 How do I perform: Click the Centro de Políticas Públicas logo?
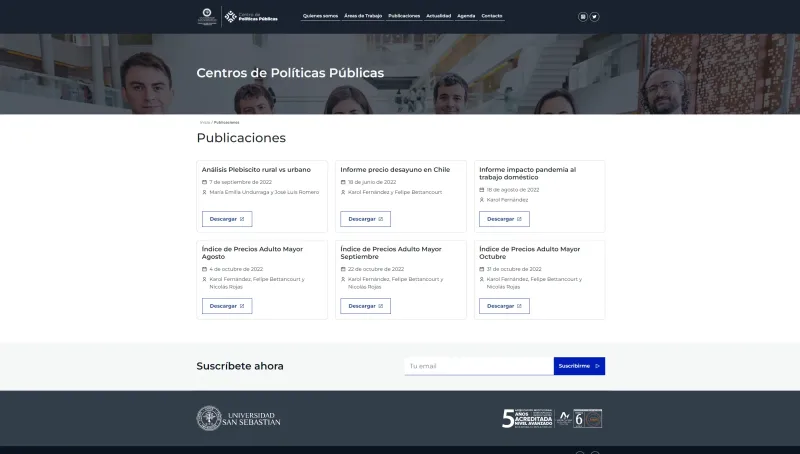click(252, 17)
